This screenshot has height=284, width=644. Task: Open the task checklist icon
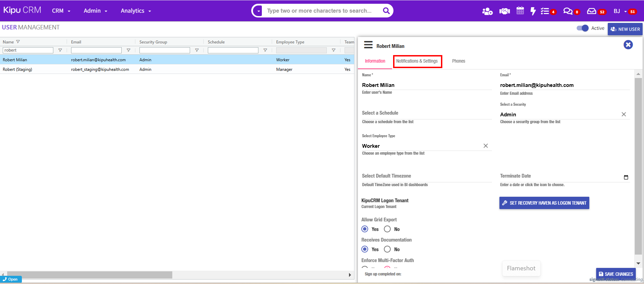tap(545, 11)
